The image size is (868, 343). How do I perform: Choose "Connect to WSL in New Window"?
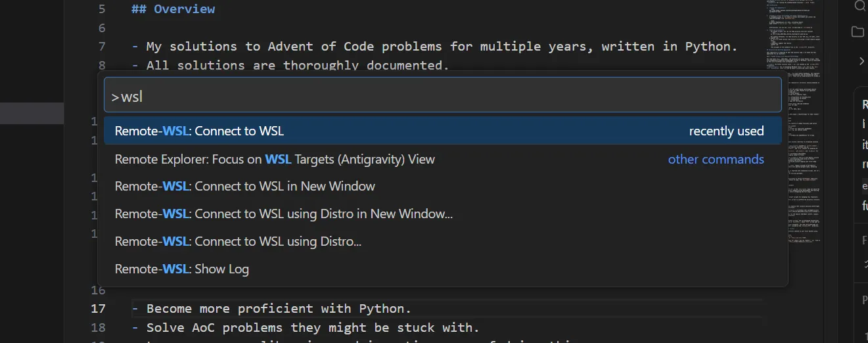tap(244, 186)
